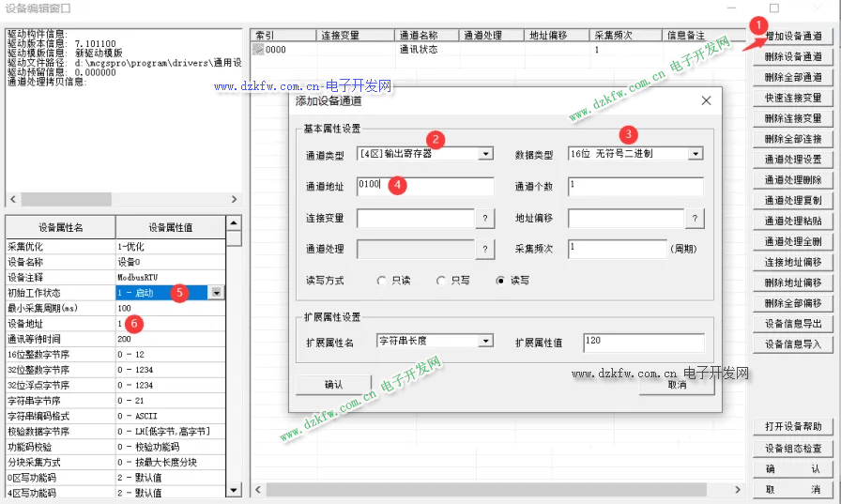Screen dimensions: 841x504
Task: Expand the 数据类型 dropdown
Action: click(x=695, y=154)
